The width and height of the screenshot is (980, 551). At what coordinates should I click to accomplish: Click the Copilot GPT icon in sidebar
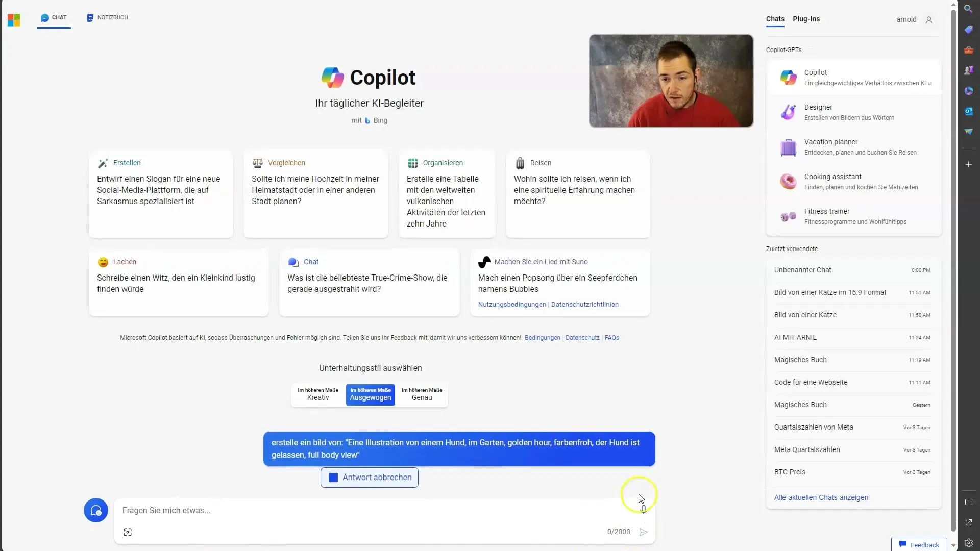coord(788,78)
